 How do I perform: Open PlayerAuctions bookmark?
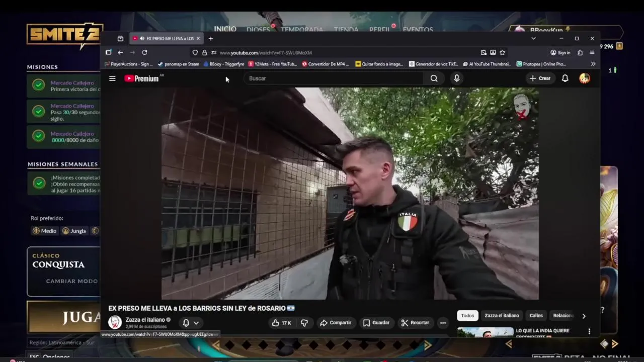[128, 64]
